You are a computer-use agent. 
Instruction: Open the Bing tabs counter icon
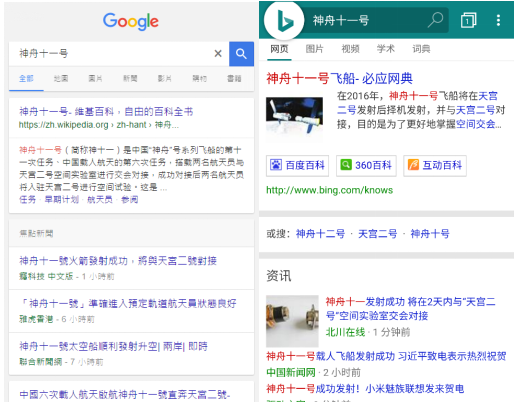468,20
